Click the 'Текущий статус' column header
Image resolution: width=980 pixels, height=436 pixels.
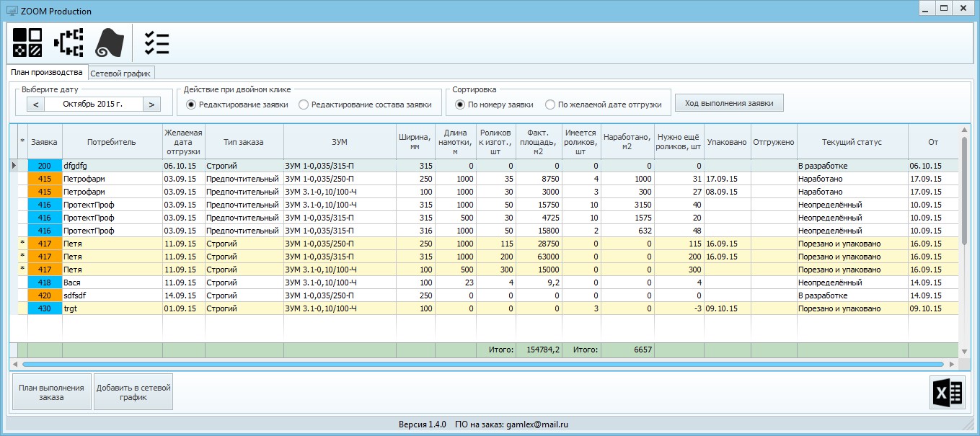pyautogui.click(x=852, y=142)
